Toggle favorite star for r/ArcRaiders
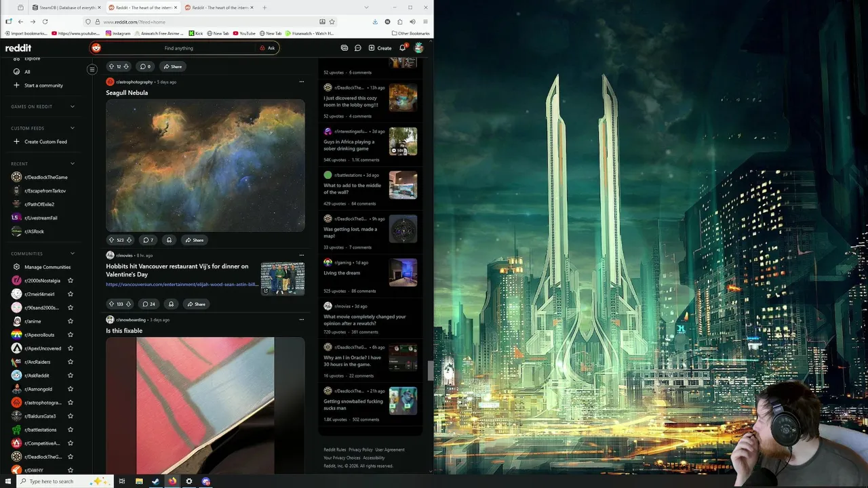The width and height of the screenshot is (868, 488). pyautogui.click(x=70, y=362)
